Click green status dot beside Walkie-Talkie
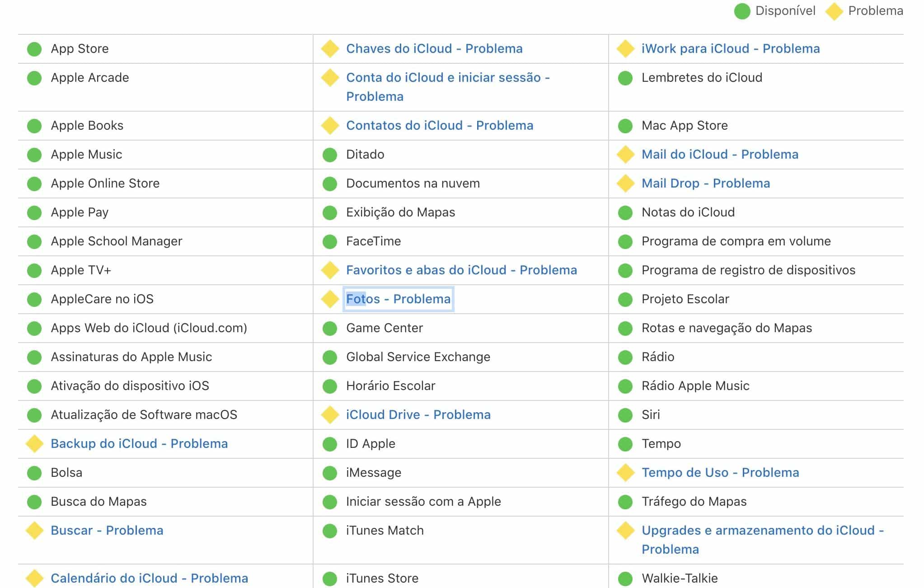The image size is (924, 588). point(625,579)
